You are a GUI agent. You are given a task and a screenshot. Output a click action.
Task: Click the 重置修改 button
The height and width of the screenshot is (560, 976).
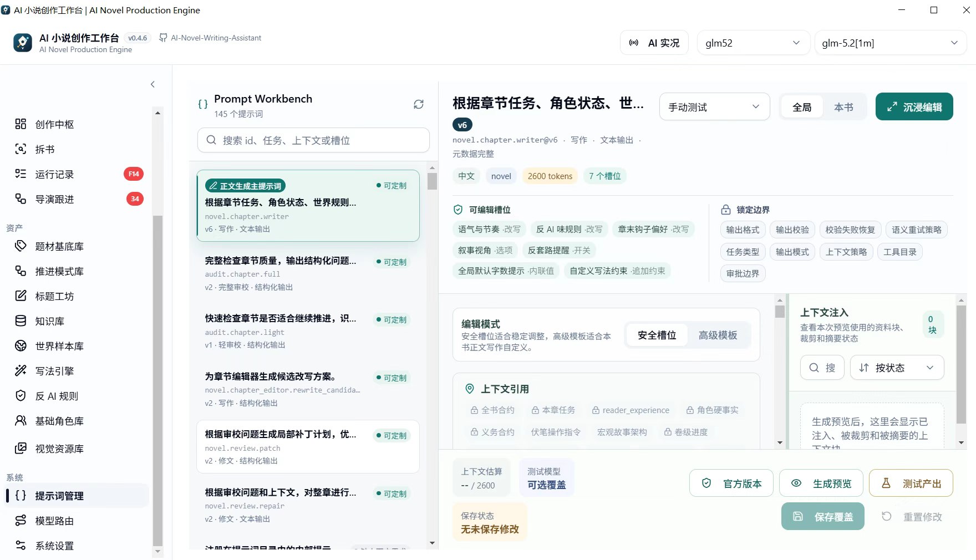(x=912, y=516)
